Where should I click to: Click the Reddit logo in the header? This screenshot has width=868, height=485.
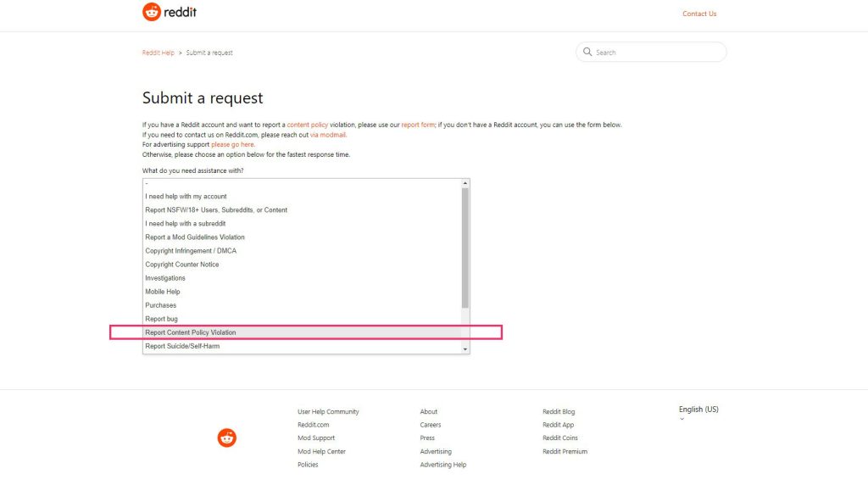[170, 13]
